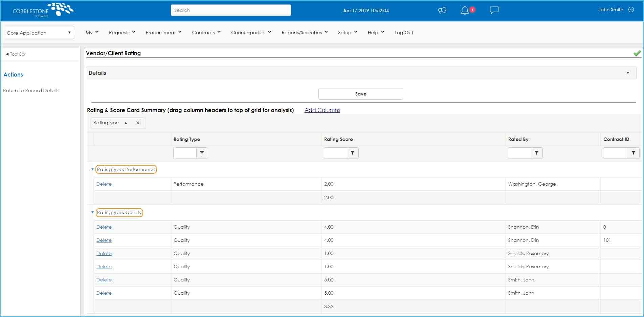Toggle sort direction on the RatingType group chip
The image size is (644, 317).
point(126,123)
